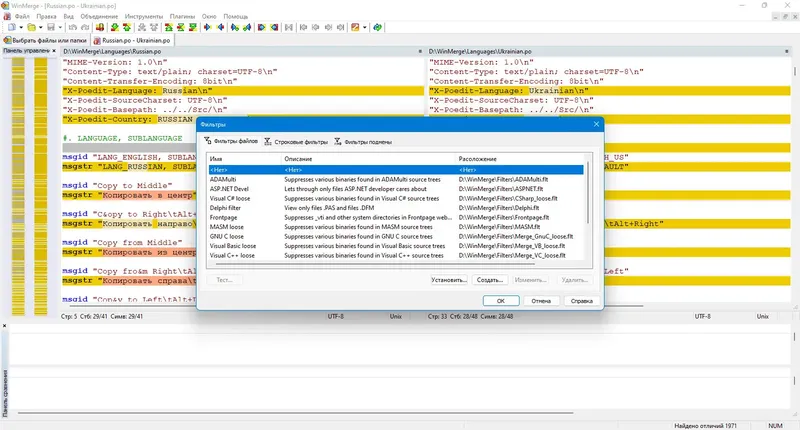Close the Панель управления location pane
The width and height of the screenshot is (800, 430).
click(54, 51)
